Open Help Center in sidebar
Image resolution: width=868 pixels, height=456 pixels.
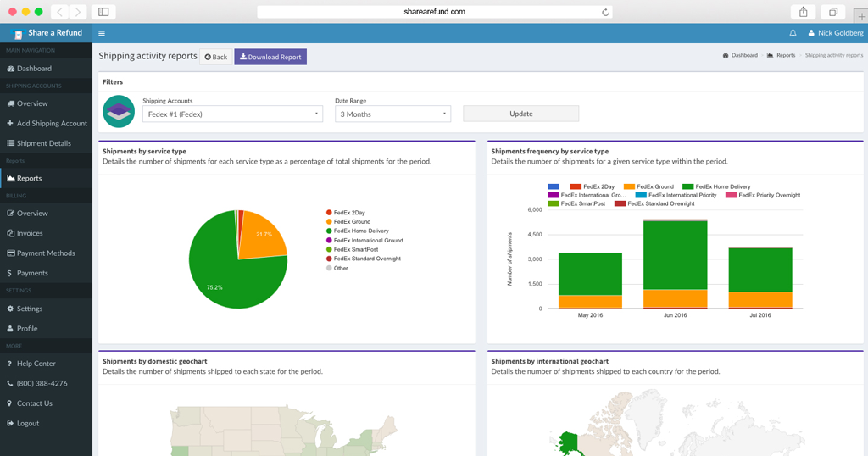47,364
